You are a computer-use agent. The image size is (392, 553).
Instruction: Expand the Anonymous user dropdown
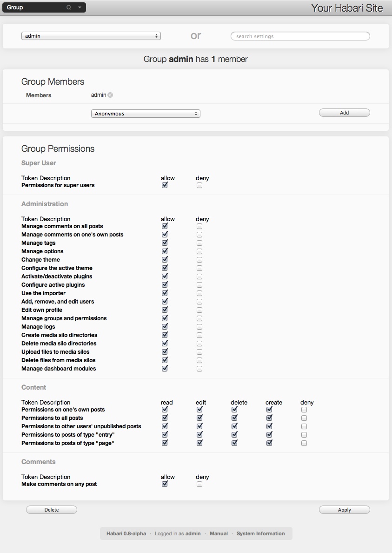click(x=146, y=114)
